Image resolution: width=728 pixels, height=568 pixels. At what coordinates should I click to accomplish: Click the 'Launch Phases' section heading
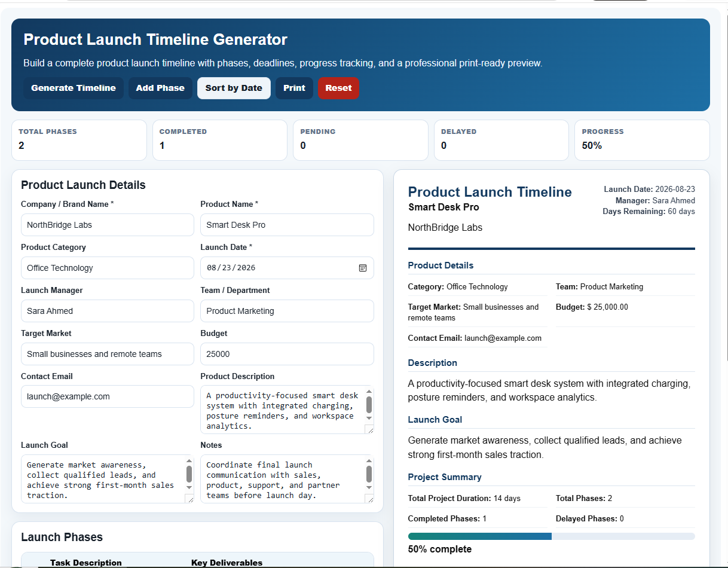click(x=62, y=537)
